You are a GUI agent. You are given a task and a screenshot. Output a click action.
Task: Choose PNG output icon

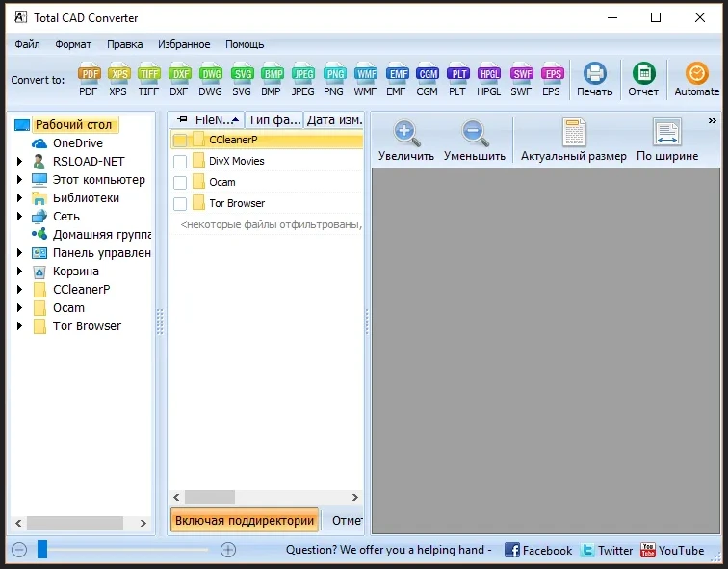(x=334, y=79)
